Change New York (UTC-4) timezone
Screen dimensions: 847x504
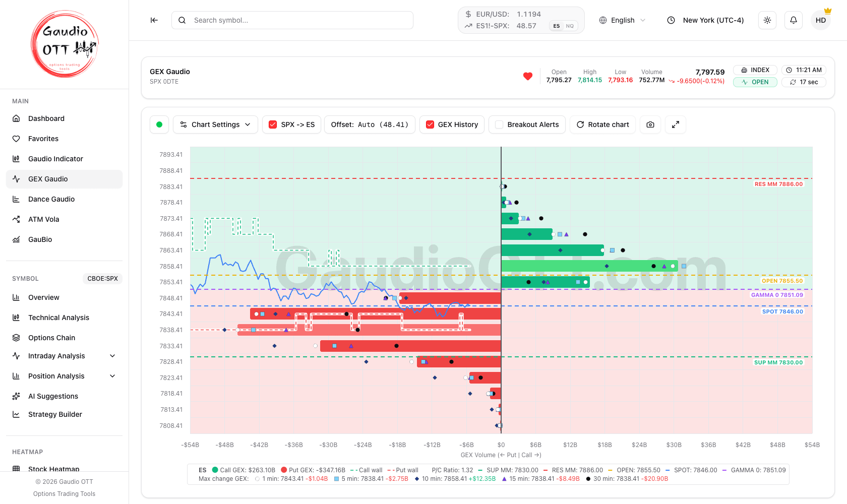pyautogui.click(x=705, y=20)
